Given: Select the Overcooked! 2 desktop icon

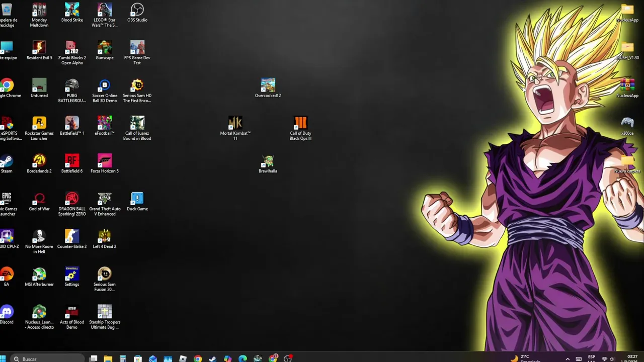Looking at the screenshot, I should point(268,88).
